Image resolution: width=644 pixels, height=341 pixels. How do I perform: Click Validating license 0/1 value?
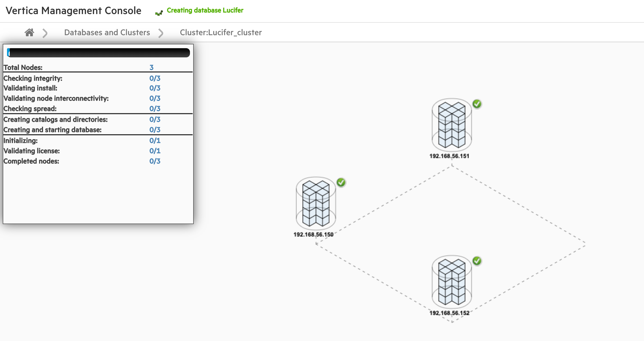(155, 151)
